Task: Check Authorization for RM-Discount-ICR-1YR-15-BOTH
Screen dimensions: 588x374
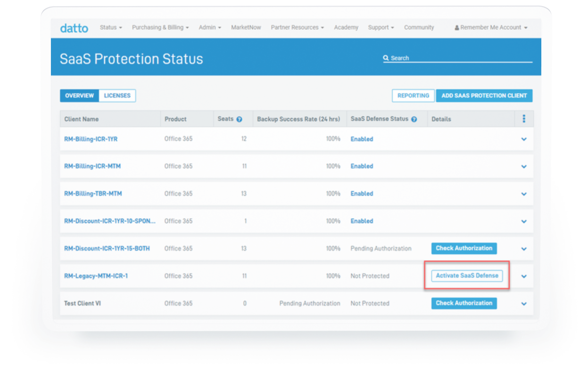Action: click(464, 248)
